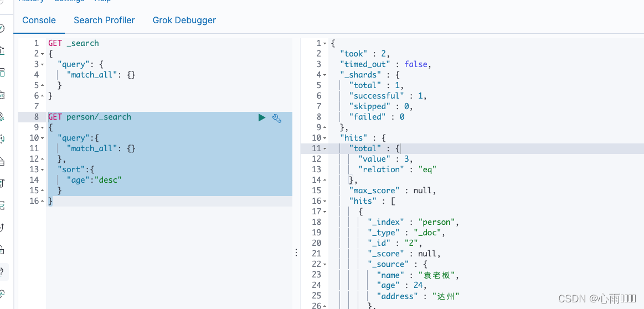Click the "took" : 2 response line
The image size is (644, 309).
364,54
